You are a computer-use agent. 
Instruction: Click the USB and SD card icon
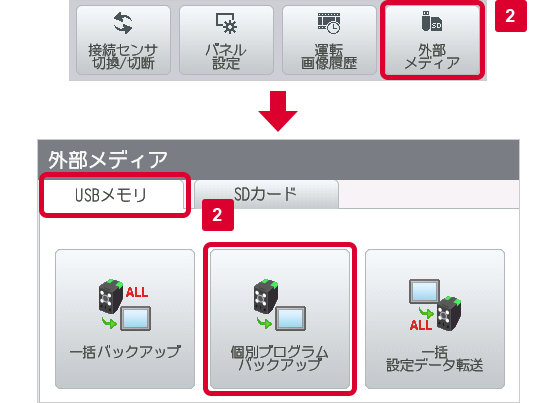coord(432,21)
